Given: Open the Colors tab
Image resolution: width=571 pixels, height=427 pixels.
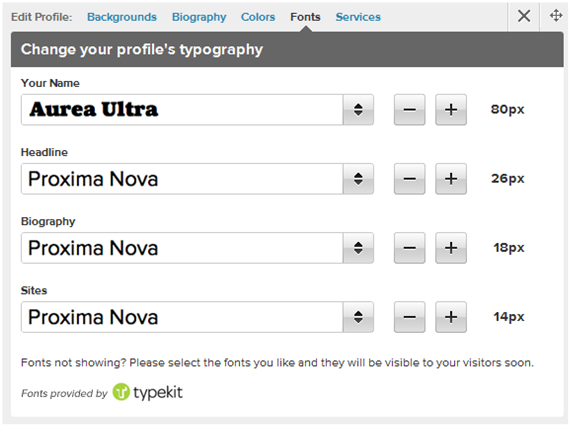Looking at the screenshot, I should [258, 17].
